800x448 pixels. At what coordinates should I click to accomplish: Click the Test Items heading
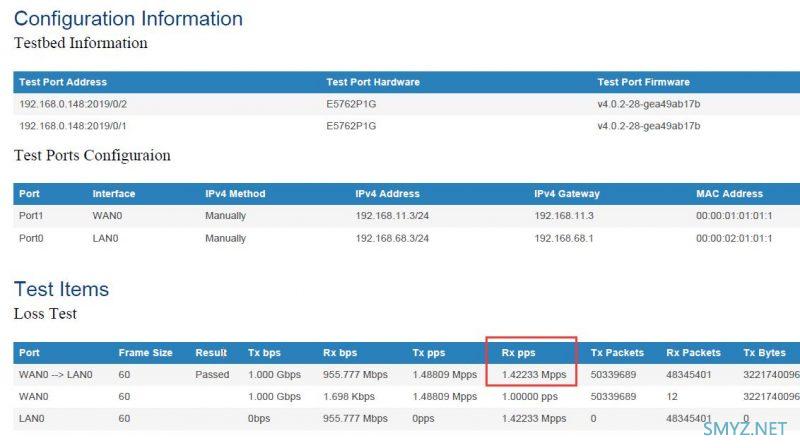(x=61, y=289)
